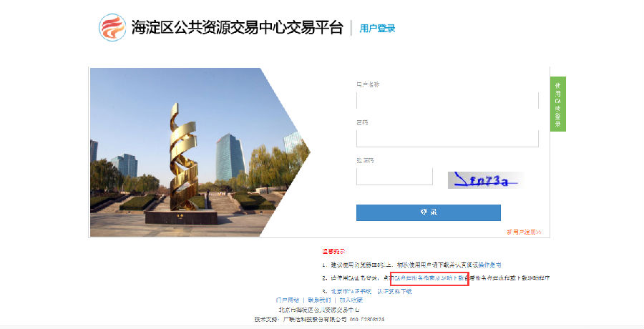Focus the 验证码 captcha input box

pyautogui.click(x=394, y=177)
